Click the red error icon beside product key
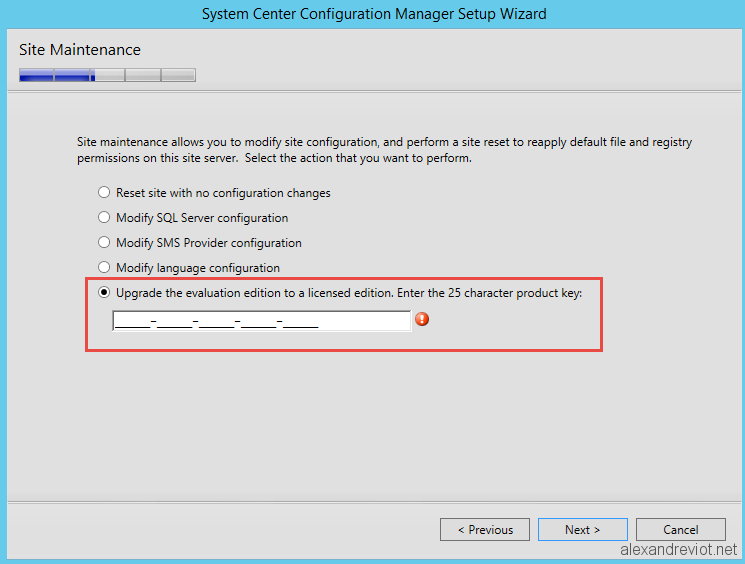The height and width of the screenshot is (564, 745). point(422,319)
